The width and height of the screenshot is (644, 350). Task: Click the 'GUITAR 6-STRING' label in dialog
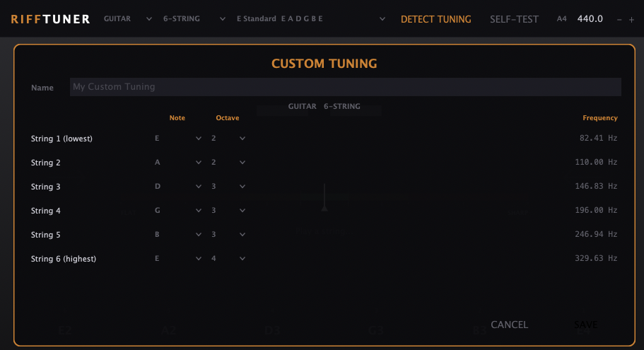click(x=324, y=106)
